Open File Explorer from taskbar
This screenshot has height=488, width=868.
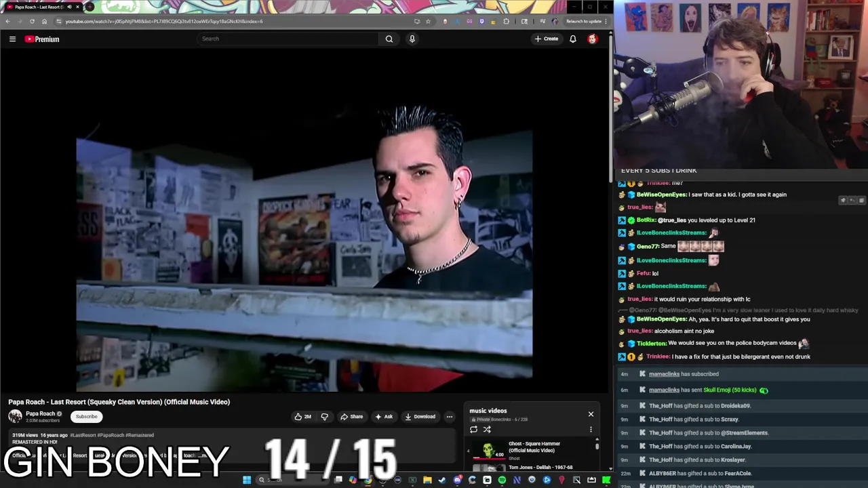[x=427, y=480]
